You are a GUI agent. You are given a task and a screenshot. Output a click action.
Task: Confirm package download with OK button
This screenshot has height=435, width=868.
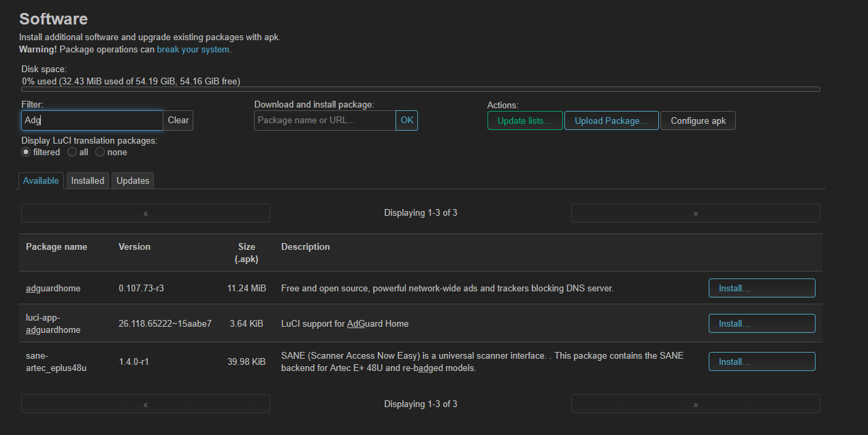pos(407,120)
